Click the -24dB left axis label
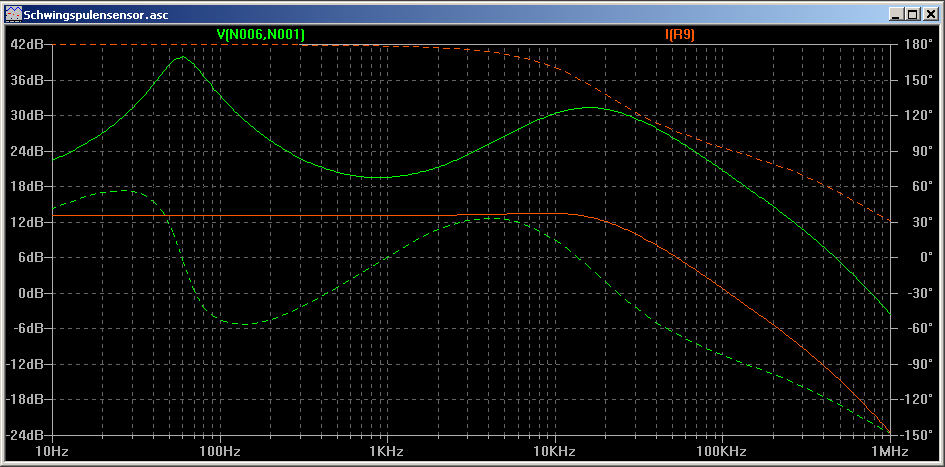The height and width of the screenshot is (467, 945). tap(27, 435)
